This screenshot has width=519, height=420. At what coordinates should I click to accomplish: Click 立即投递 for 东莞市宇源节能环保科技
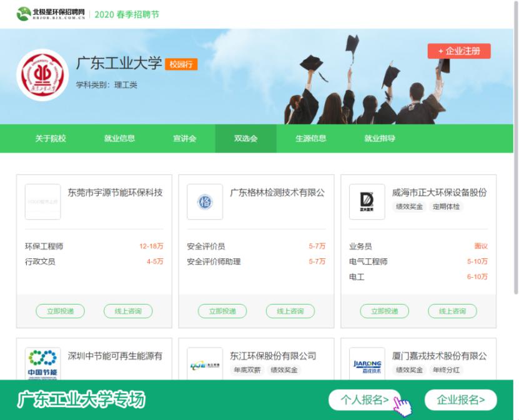click(x=60, y=311)
